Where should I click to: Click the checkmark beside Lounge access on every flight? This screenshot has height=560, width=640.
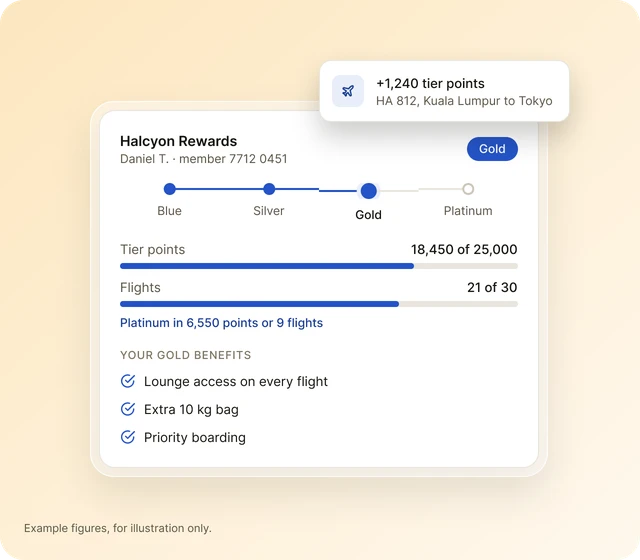click(x=128, y=381)
